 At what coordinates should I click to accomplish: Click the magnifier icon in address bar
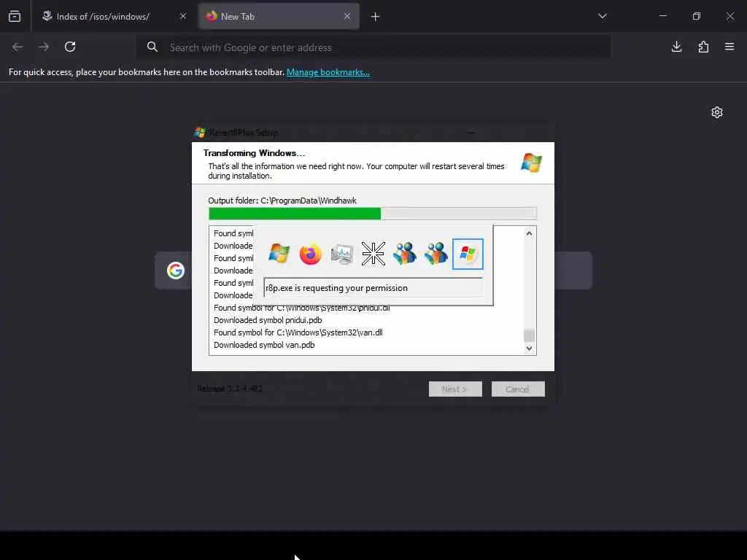[152, 47]
